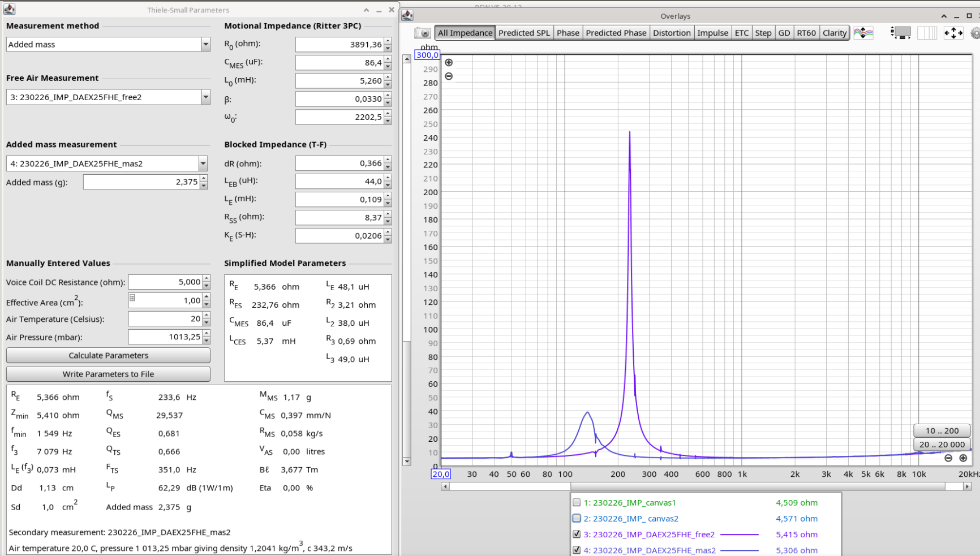
Task: Switch to the Predicted SPL tab
Action: (524, 33)
